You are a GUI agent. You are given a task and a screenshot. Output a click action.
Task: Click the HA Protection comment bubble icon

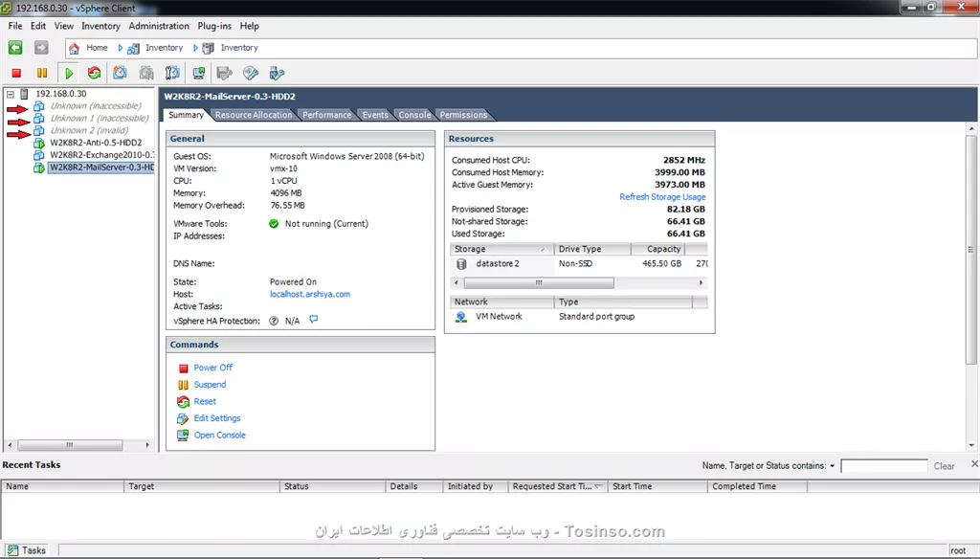pos(314,320)
